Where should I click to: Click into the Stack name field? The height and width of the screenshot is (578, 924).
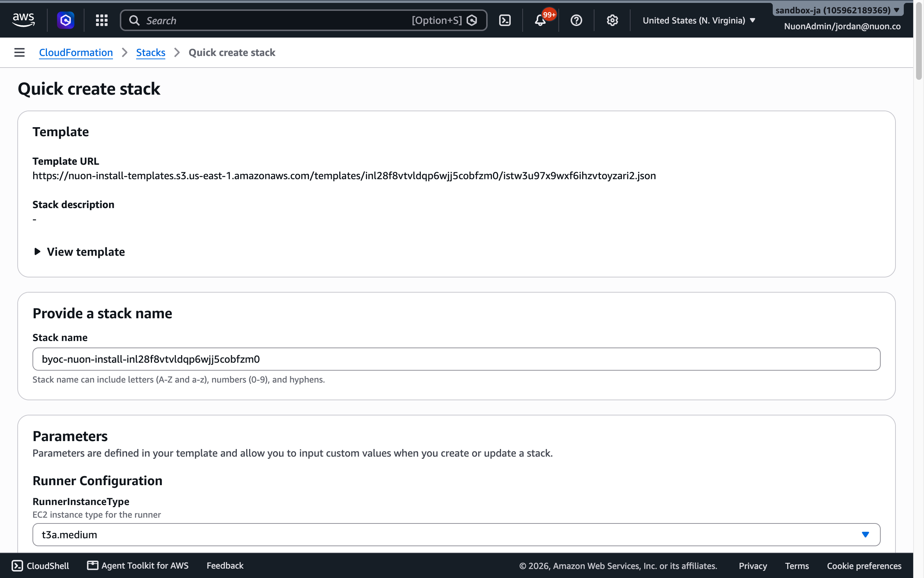click(x=456, y=359)
